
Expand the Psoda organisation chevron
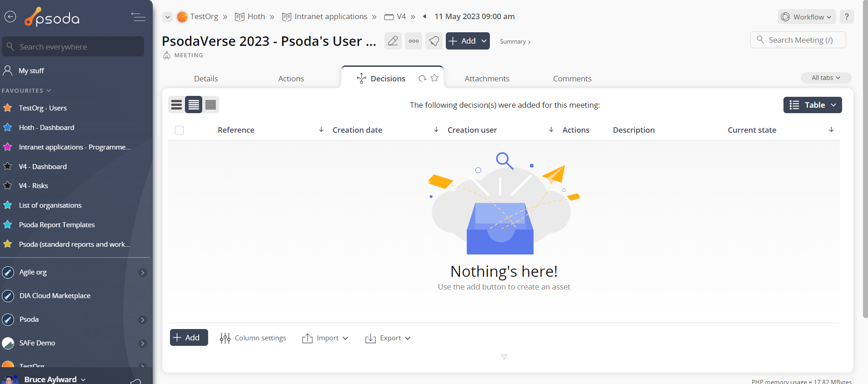coord(143,320)
